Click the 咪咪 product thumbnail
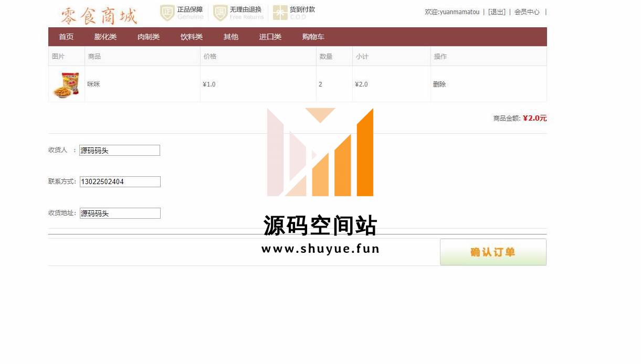The image size is (641, 364). [x=66, y=84]
